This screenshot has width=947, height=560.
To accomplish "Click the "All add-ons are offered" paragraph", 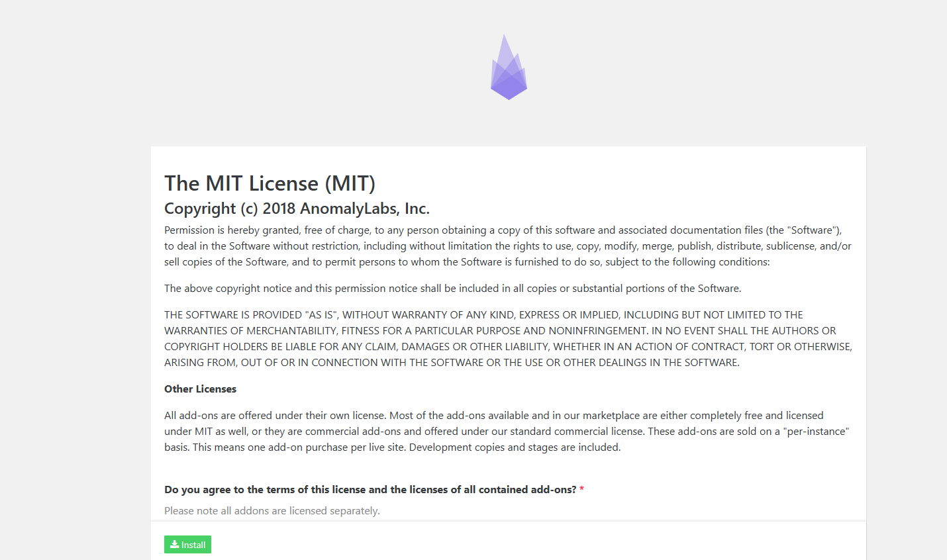I will pos(507,432).
